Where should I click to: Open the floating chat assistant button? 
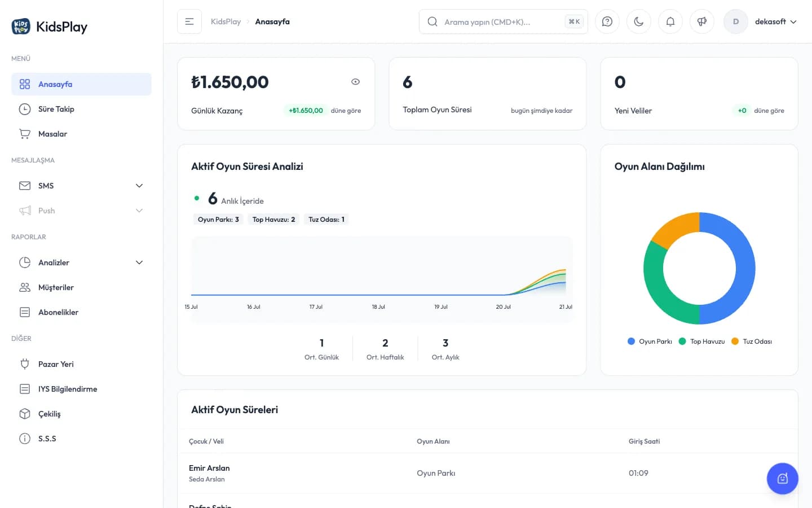point(783,479)
